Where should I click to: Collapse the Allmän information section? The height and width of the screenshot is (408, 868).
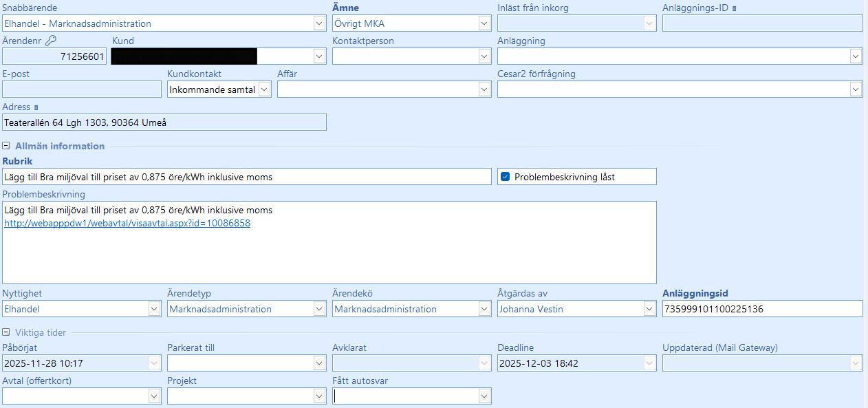click(x=6, y=146)
